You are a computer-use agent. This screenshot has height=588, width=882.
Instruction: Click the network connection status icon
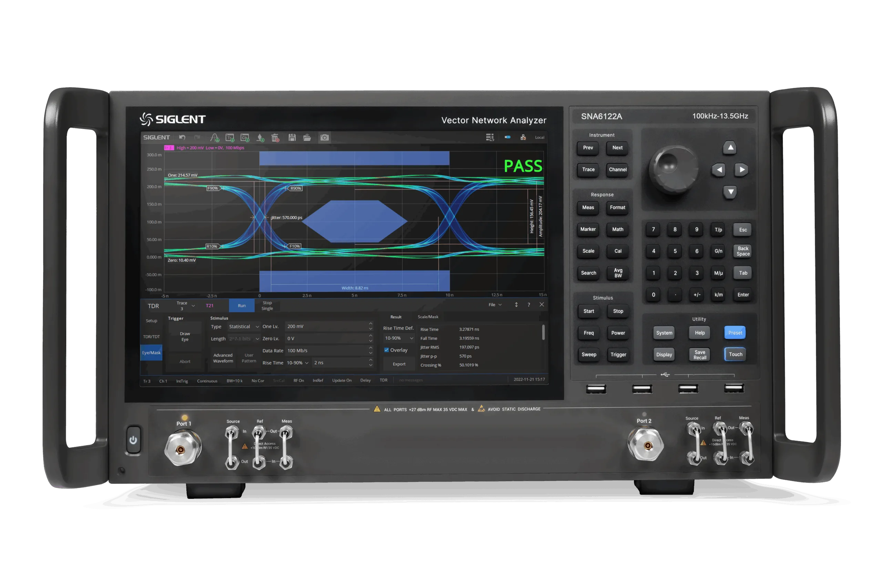(x=523, y=138)
